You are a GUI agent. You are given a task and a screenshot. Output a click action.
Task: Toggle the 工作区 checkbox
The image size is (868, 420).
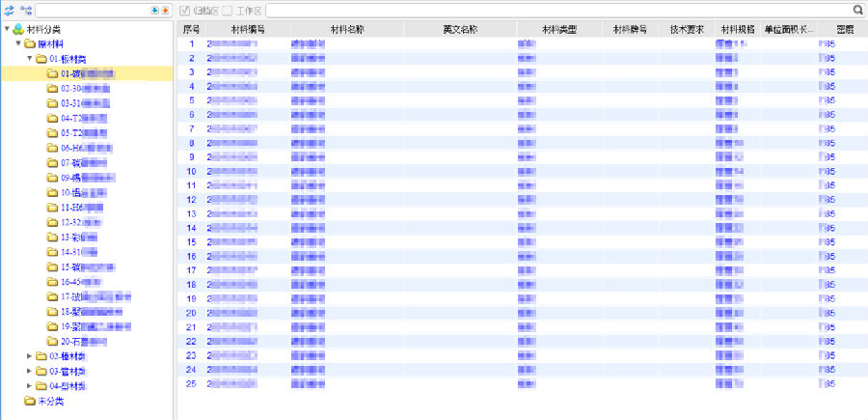click(x=228, y=11)
